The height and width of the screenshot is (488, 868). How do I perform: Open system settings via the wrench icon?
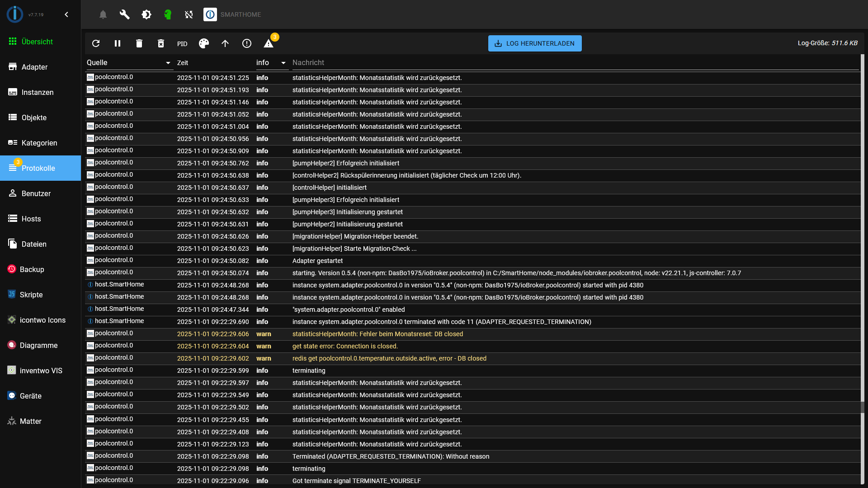click(124, 14)
